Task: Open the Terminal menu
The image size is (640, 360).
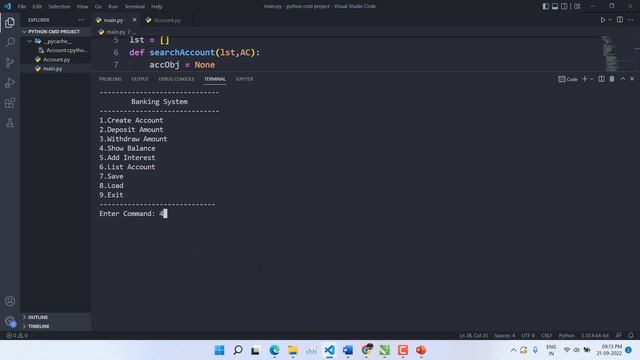Action: pos(134,6)
